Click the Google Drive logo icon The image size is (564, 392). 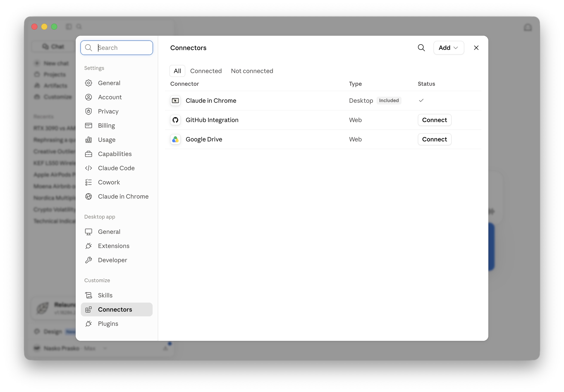click(x=175, y=139)
